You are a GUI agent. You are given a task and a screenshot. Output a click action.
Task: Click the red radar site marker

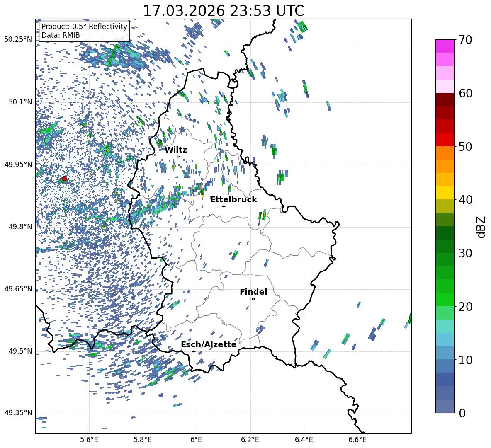pos(64,179)
